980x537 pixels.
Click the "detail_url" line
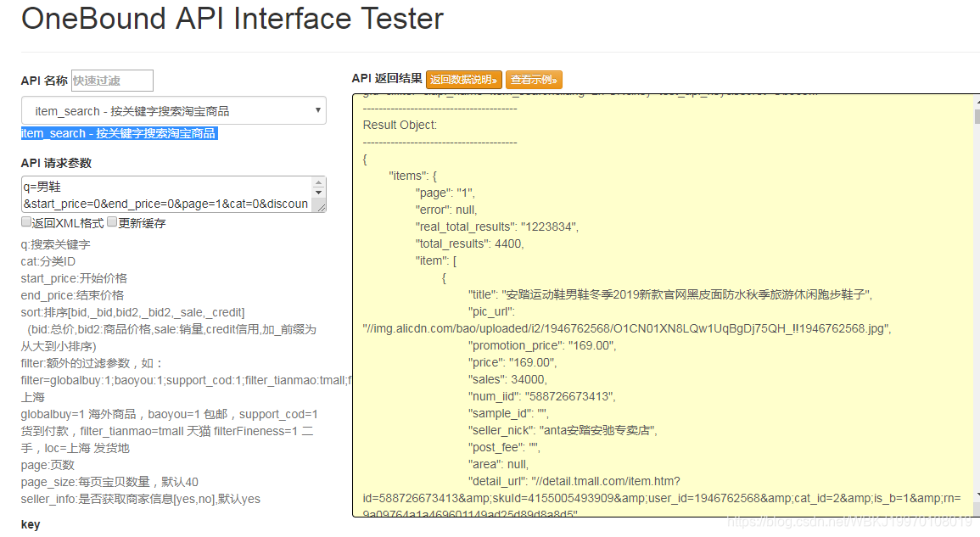click(x=574, y=481)
